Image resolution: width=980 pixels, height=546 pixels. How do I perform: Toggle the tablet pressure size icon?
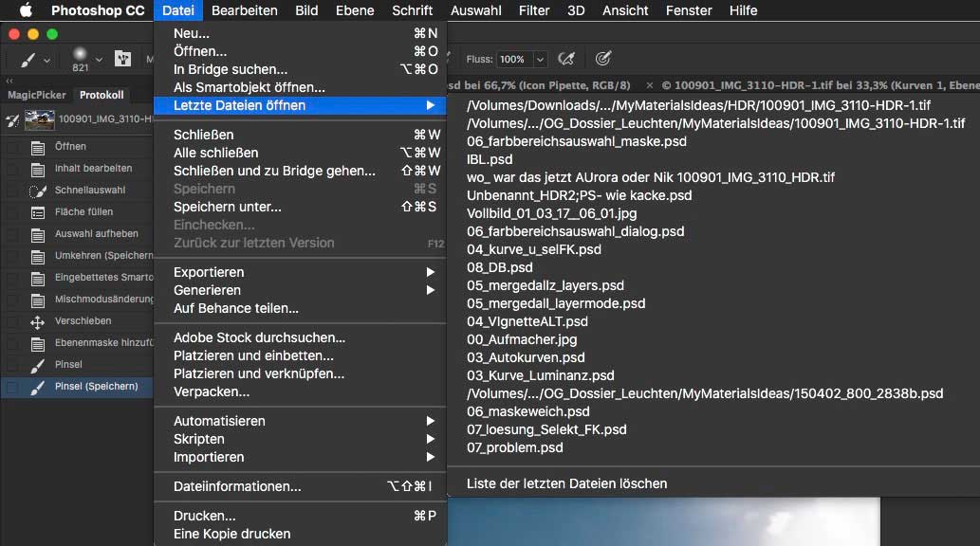[602, 59]
